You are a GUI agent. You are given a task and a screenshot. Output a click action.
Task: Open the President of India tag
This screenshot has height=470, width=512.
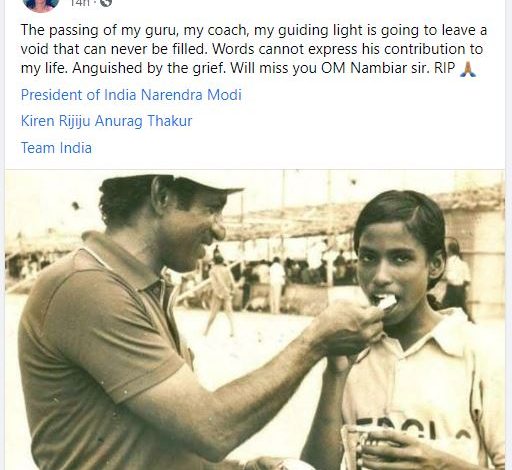tap(78, 95)
